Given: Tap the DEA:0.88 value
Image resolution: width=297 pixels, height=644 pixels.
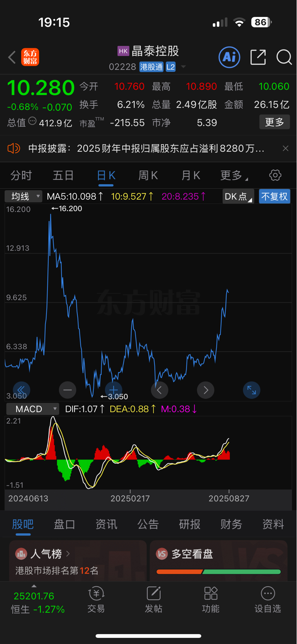Looking at the screenshot, I should pos(133,409).
